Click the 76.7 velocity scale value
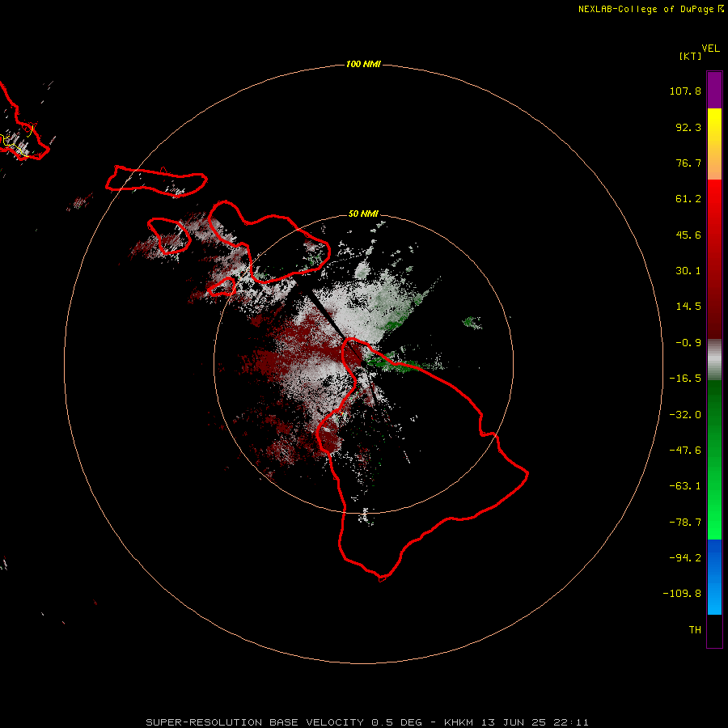Screen dimensions: 728x728 point(688,163)
